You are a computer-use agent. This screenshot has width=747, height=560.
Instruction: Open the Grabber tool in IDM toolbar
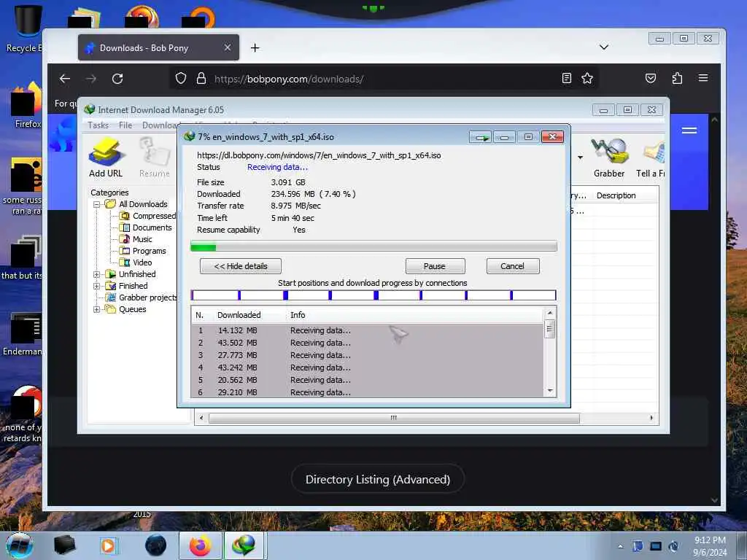coord(609,157)
